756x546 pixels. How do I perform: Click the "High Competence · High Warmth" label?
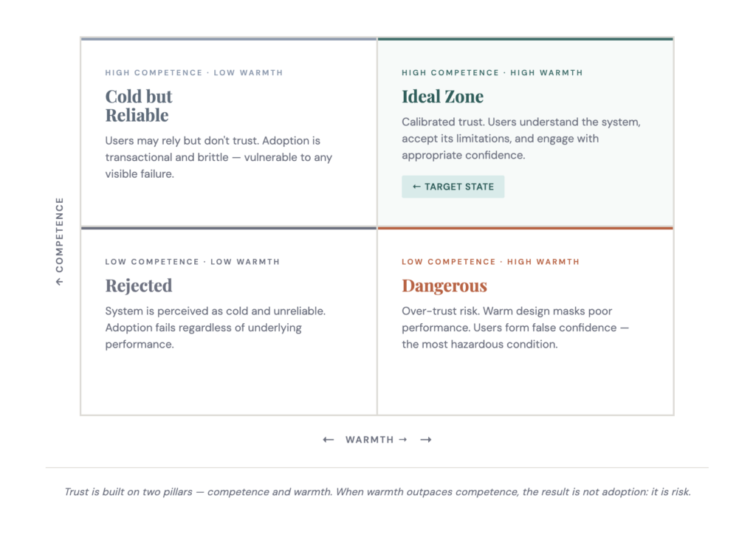[x=492, y=73]
